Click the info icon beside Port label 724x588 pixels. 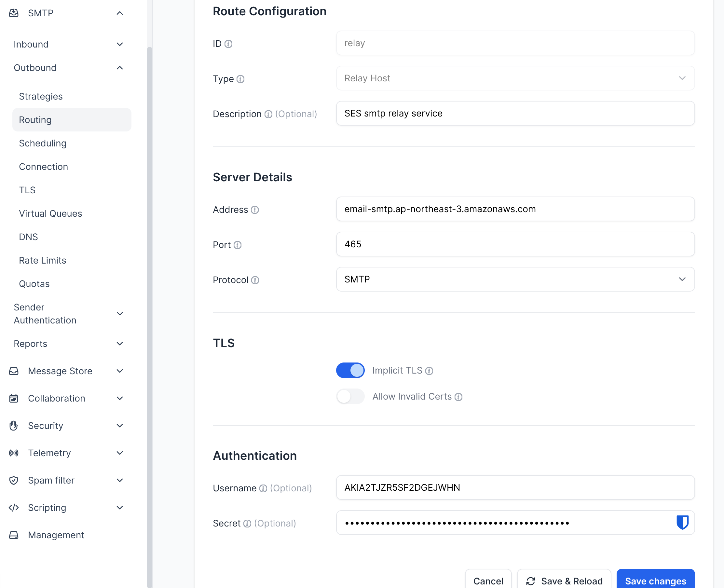238,245
